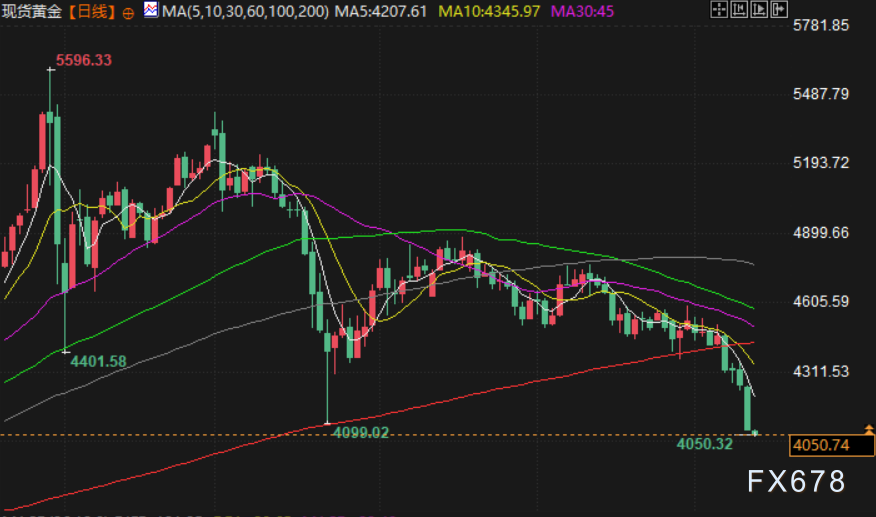
Task: Click the play-forward chart icon
Action: [x=759, y=10]
